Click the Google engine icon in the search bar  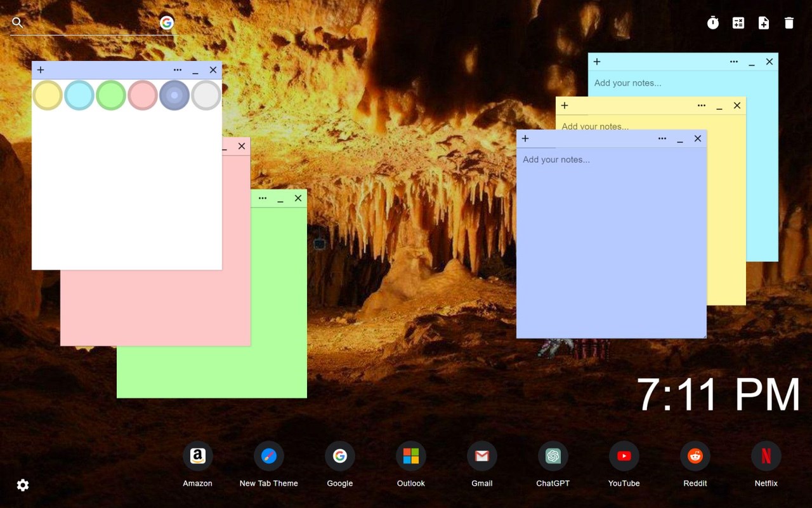167,23
